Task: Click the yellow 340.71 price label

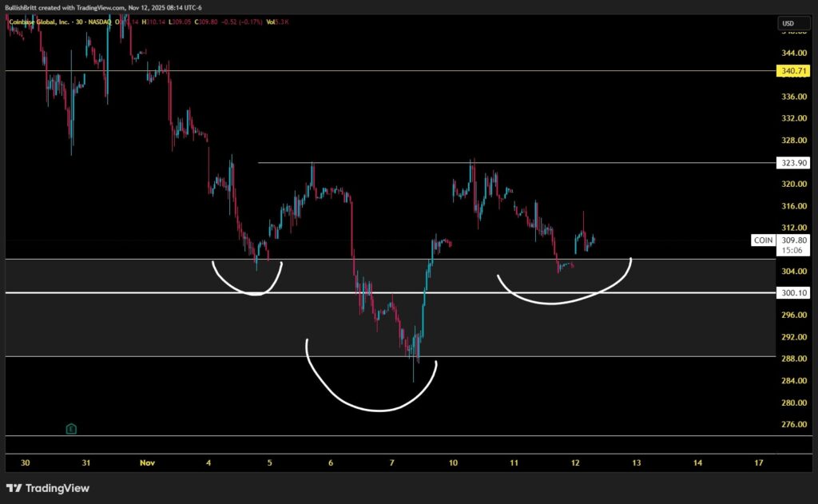Action: [x=794, y=71]
